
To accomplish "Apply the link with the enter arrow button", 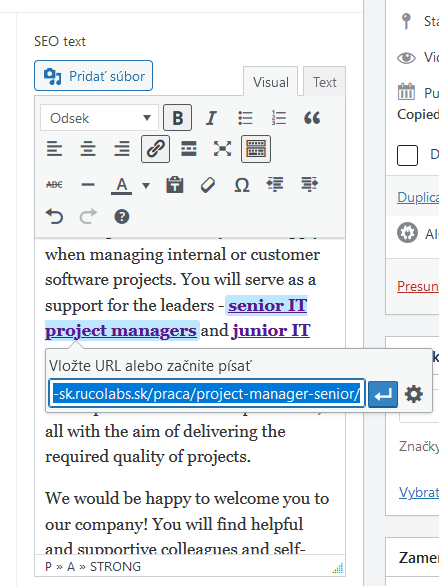I will pos(383,394).
